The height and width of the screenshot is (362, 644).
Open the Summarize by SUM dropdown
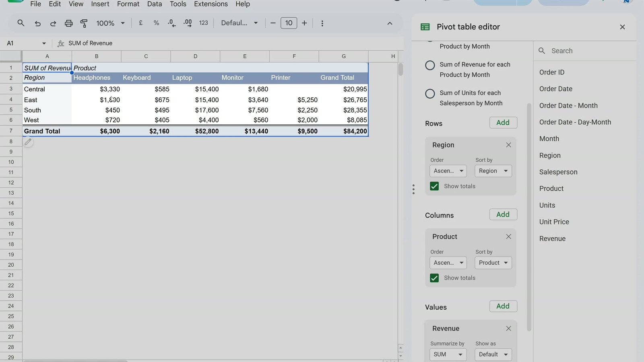pyautogui.click(x=448, y=354)
